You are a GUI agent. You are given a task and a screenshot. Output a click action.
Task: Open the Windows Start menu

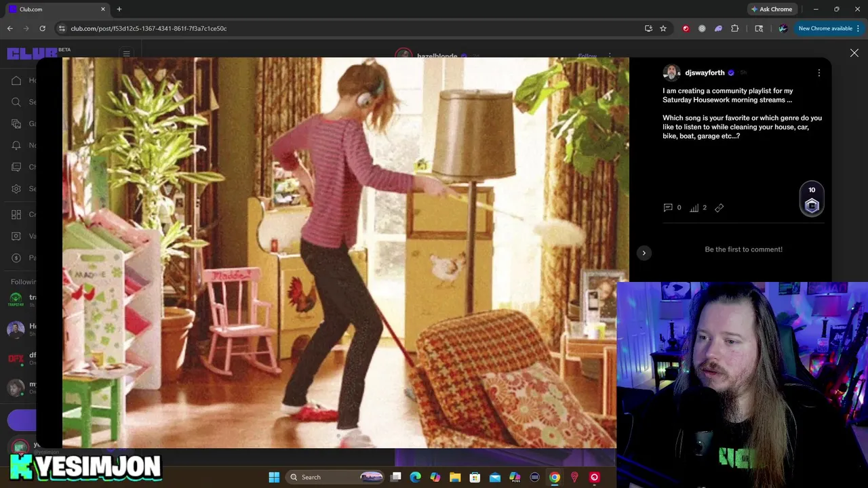pyautogui.click(x=274, y=477)
